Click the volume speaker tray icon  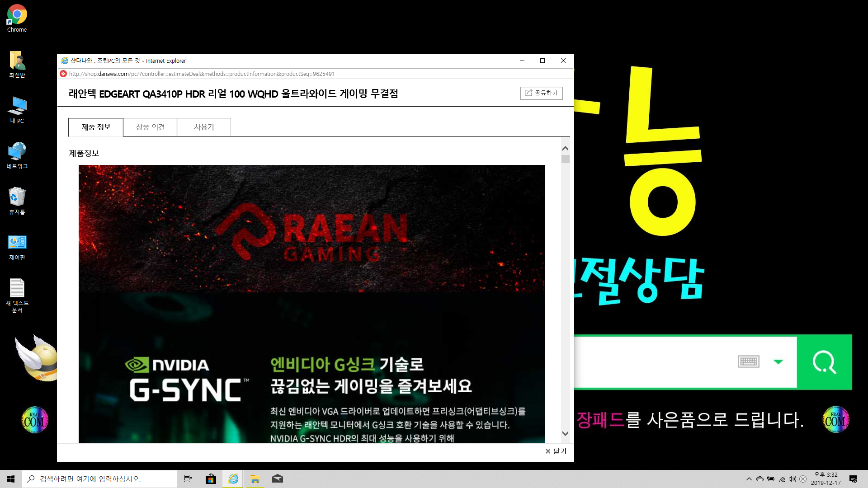[x=793, y=479]
